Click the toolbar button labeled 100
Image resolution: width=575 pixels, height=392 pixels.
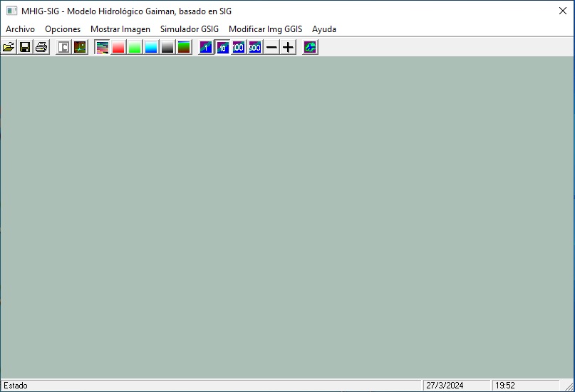coord(239,47)
